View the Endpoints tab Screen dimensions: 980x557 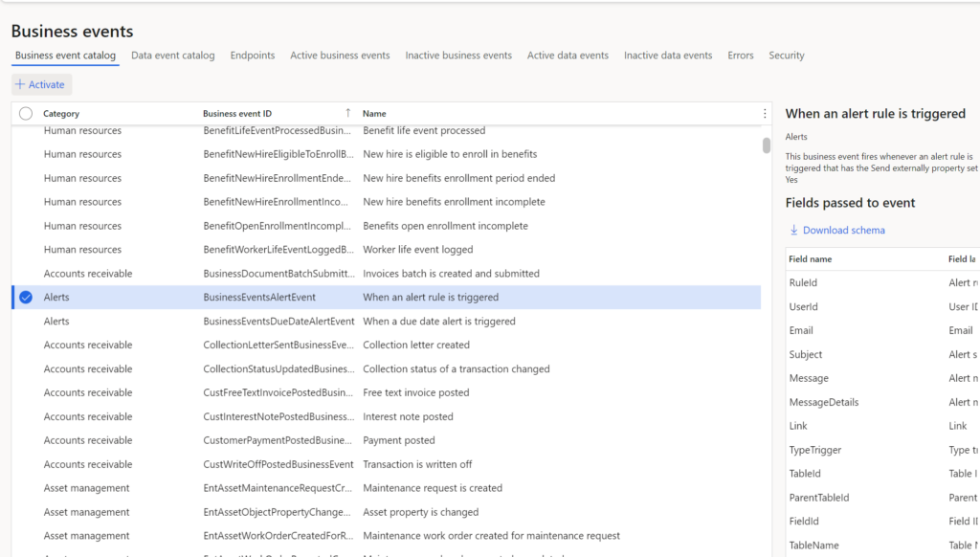coord(252,55)
